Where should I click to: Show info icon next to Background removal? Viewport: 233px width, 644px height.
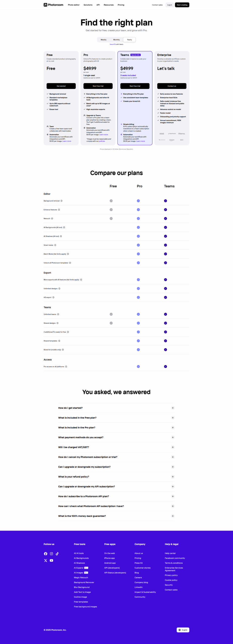61,201
